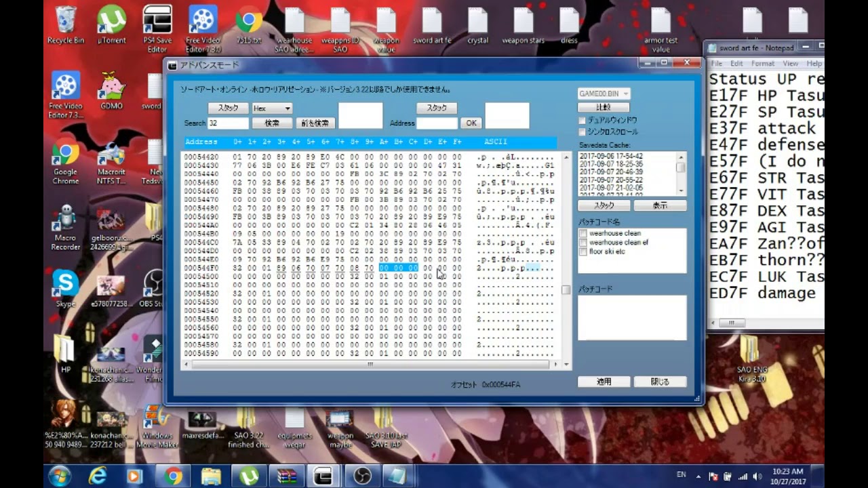Open the Hex search type dropdown
The width and height of the screenshot is (868, 488).
pos(272,108)
